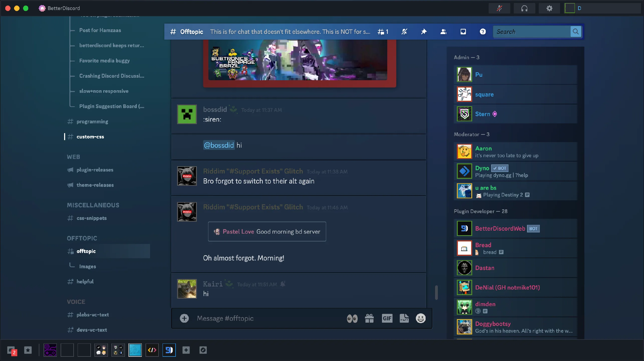The image size is (644, 361).
Task: Click the plus attach button in message bar
Action: coord(184,318)
